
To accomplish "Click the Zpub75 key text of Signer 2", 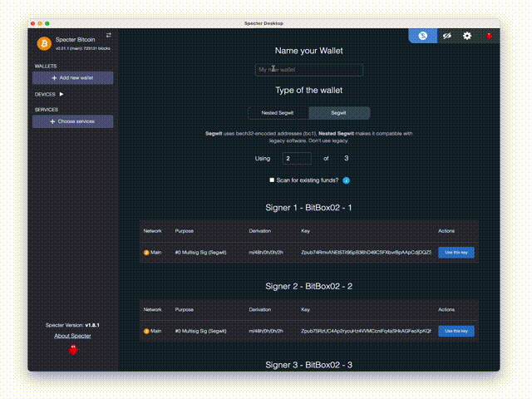I will (x=366, y=331).
